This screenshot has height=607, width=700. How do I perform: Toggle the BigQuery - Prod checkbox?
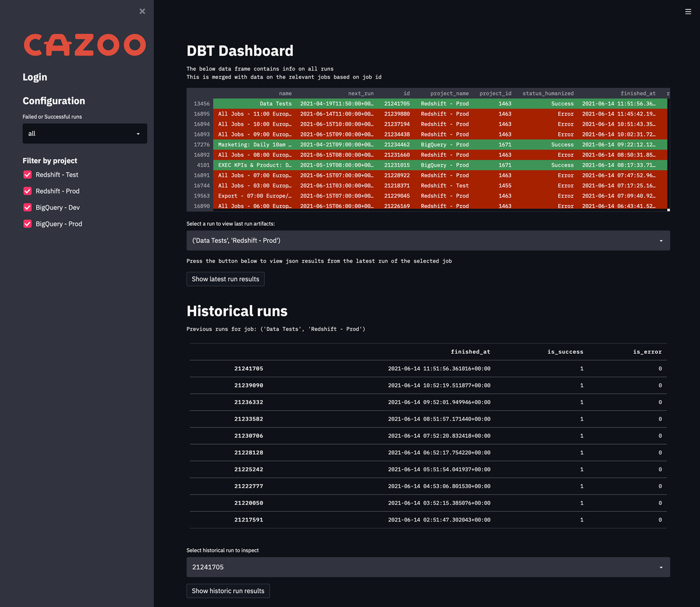[x=27, y=224]
